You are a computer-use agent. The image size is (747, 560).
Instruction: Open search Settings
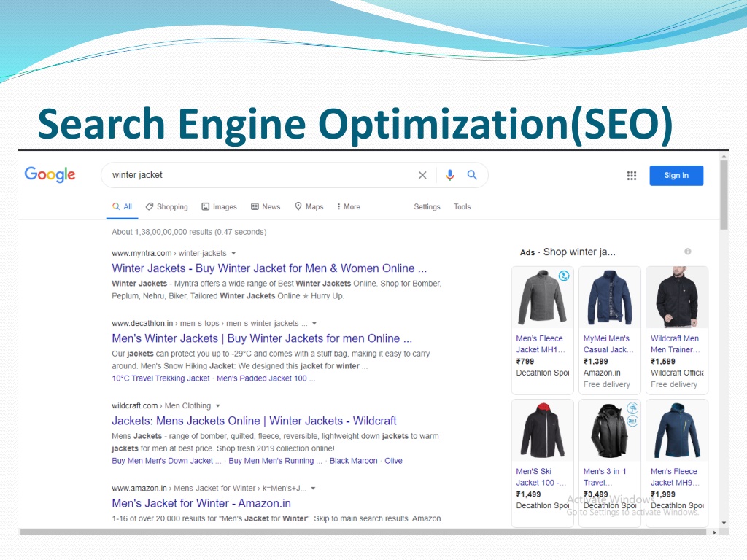(x=427, y=206)
